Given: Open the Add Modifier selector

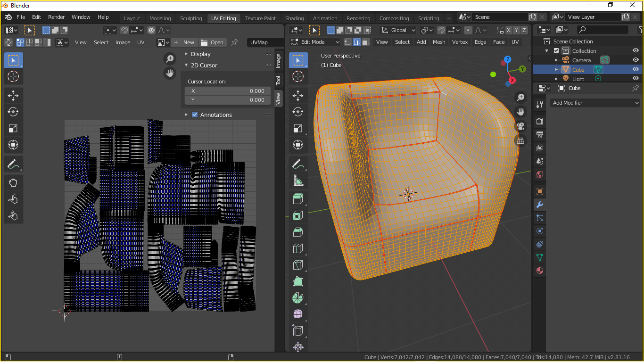Looking at the screenshot, I should 594,103.
